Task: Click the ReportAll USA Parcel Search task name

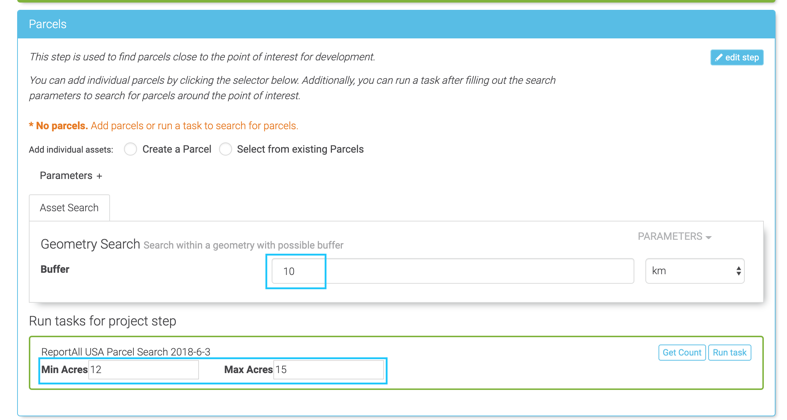Action: tap(126, 352)
